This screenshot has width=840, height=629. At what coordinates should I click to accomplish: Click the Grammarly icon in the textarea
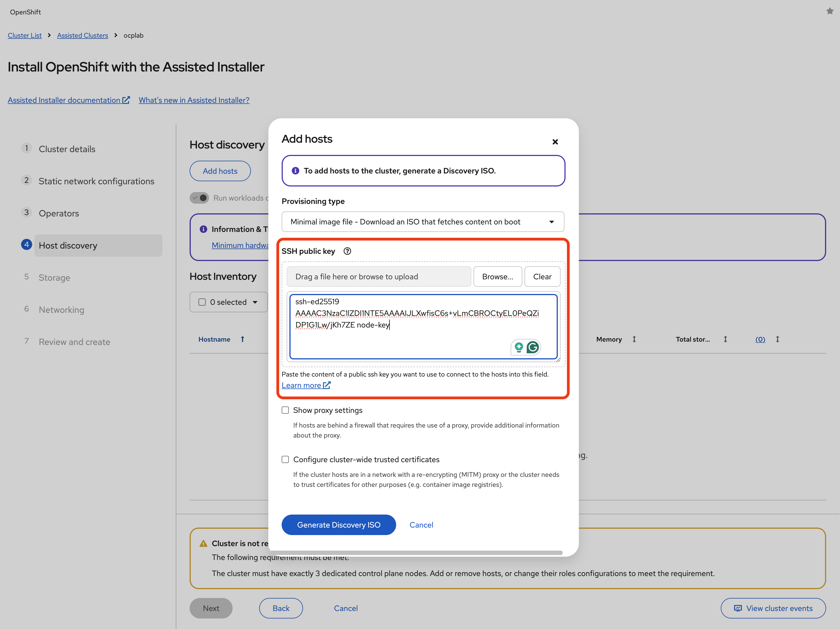tap(533, 347)
